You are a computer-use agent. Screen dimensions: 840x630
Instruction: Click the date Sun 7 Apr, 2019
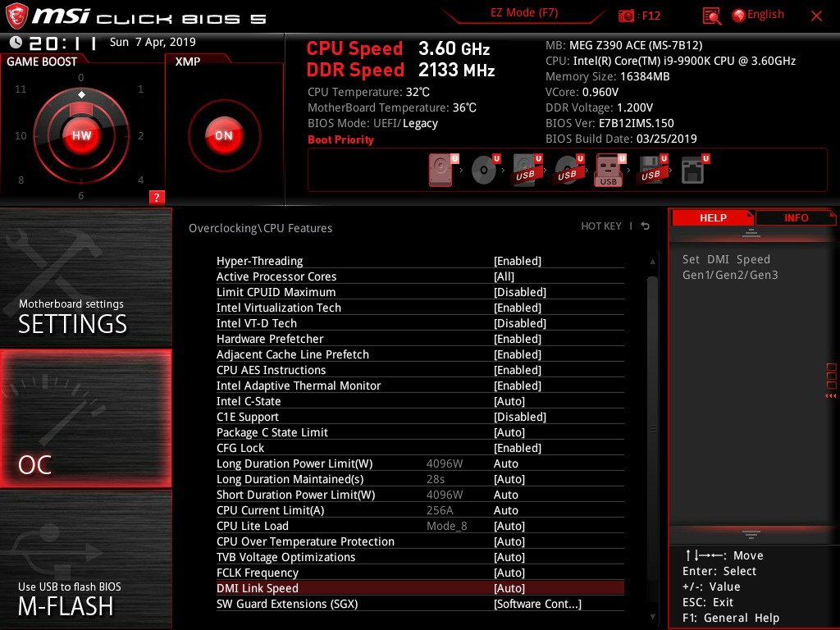153,42
